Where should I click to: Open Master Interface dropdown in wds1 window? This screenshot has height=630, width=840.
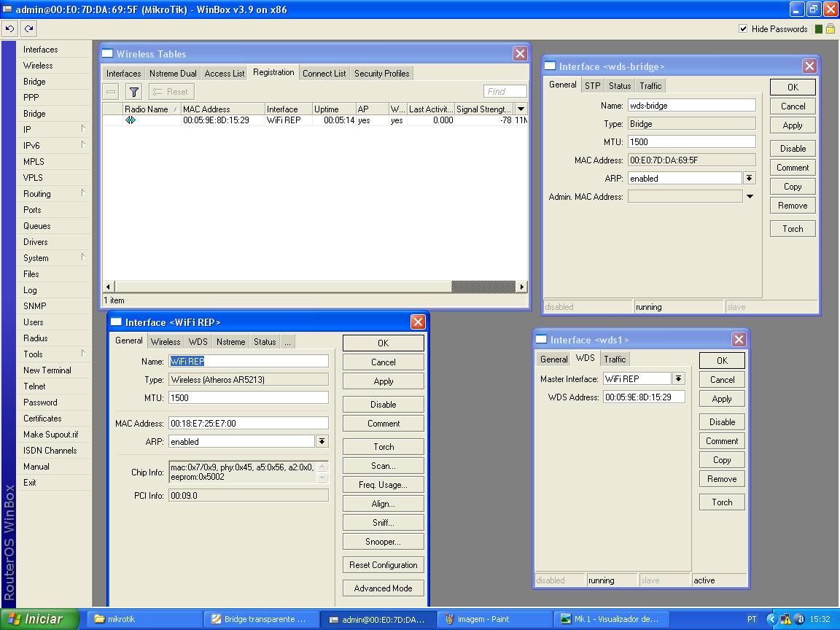point(679,378)
